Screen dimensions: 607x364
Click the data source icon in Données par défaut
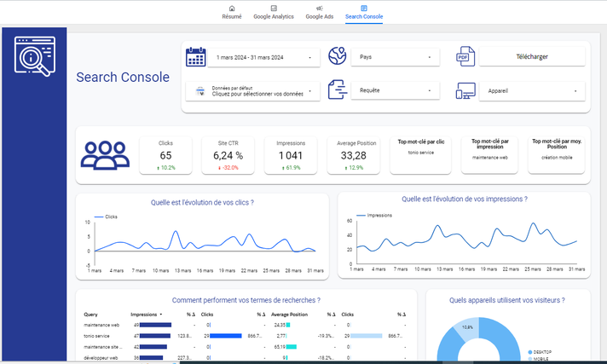pos(200,91)
